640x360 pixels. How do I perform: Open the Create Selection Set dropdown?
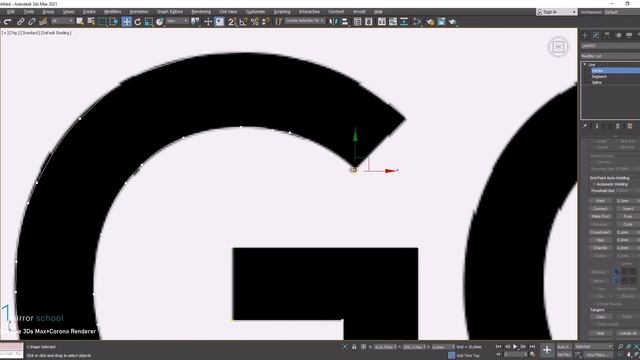pos(305,21)
